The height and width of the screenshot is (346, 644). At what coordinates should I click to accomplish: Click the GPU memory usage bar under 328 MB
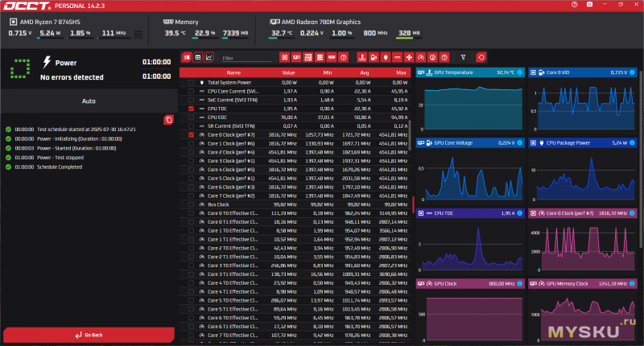409,38
